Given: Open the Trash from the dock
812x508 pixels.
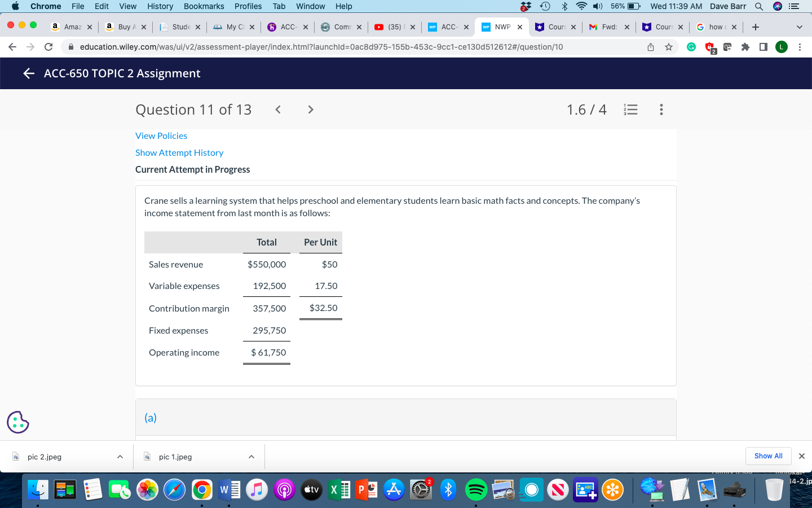Looking at the screenshot, I should coord(774,490).
